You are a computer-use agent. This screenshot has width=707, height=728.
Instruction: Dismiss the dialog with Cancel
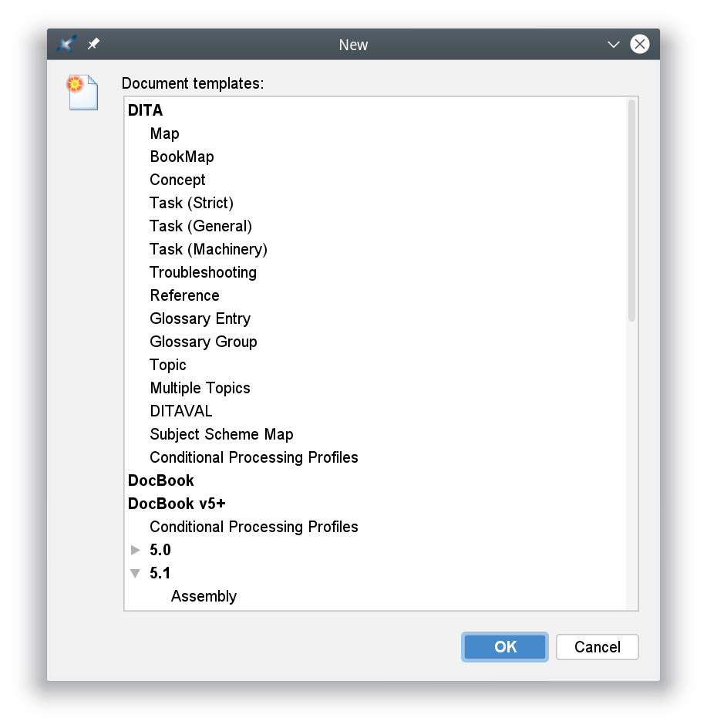point(597,646)
